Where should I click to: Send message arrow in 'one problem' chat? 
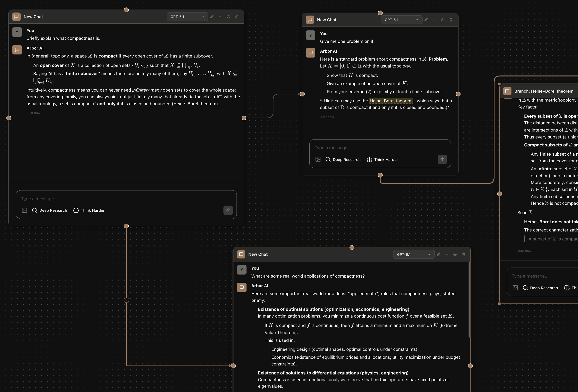[442, 159]
